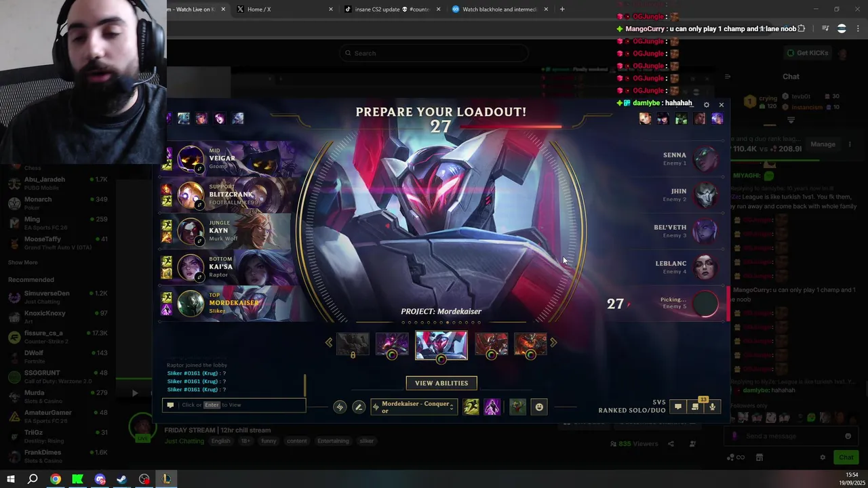
Task: Open the emote selection smiley icon
Action: point(539,407)
